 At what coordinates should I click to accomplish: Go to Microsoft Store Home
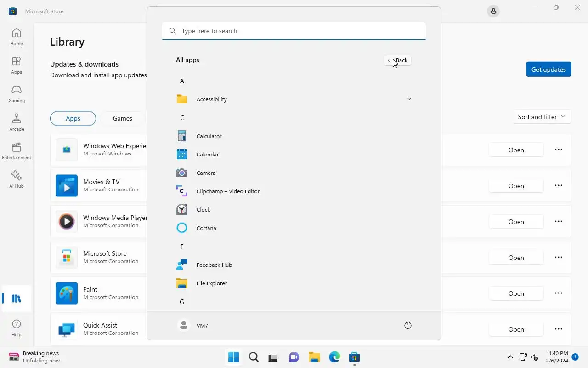17,37
